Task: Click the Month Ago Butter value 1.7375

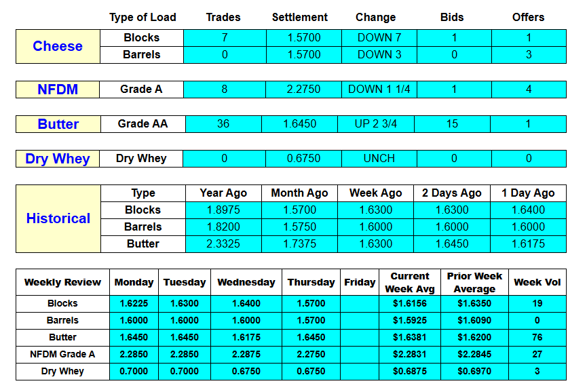Action: pos(299,244)
